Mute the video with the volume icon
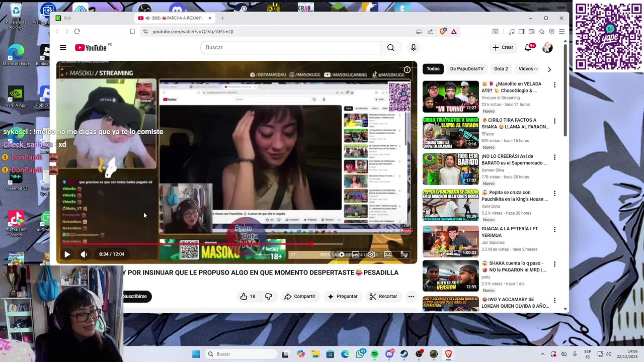The height and width of the screenshot is (362, 644). 84,254
